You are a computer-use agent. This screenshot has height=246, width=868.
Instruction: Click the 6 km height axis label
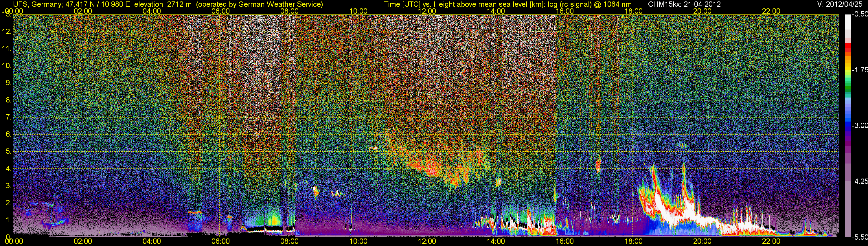point(9,135)
